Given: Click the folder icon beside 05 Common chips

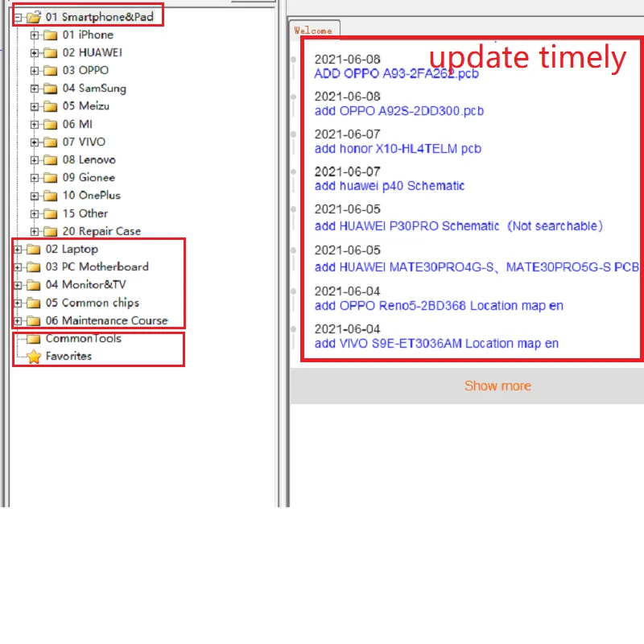Looking at the screenshot, I should tap(33, 303).
